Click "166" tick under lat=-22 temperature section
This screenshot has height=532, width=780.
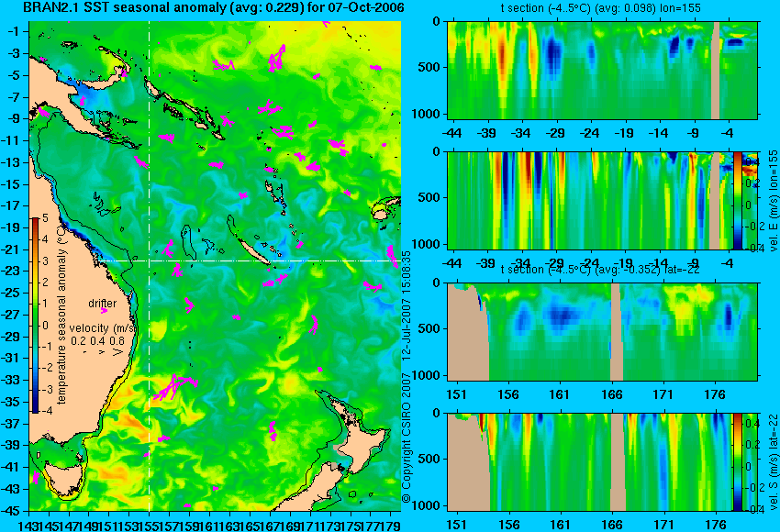pos(612,394)
